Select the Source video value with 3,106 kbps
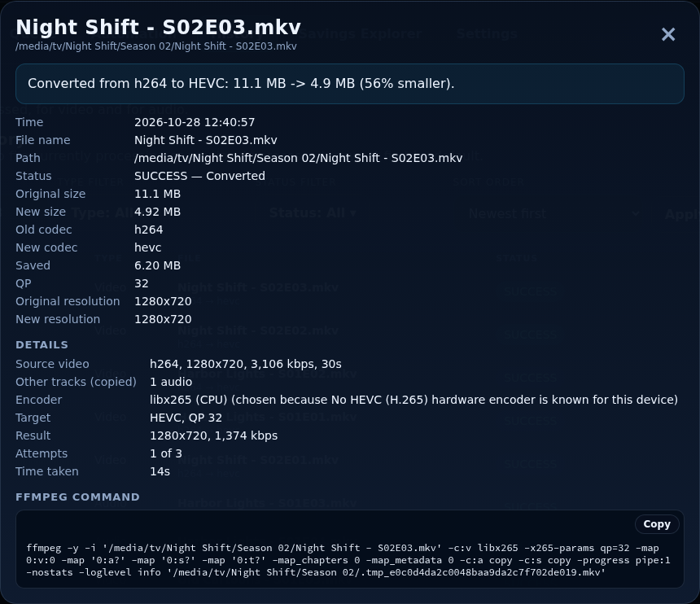 point(246,365)
